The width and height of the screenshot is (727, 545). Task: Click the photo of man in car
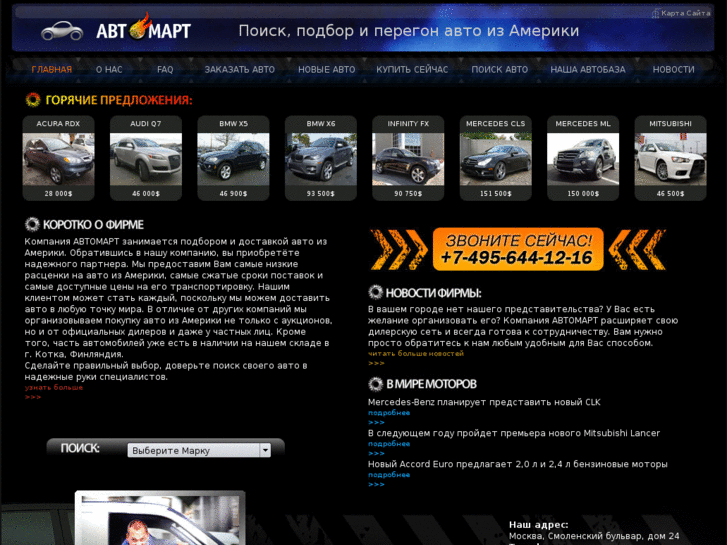point(160,518)
